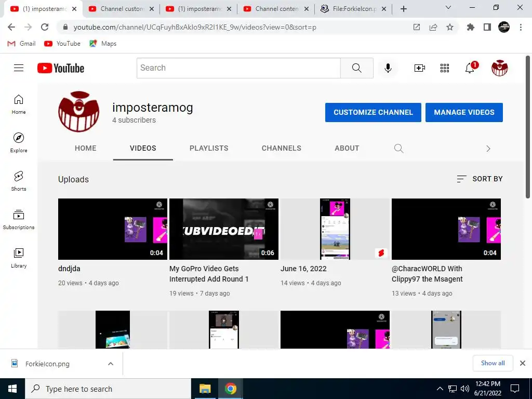Click the dndjda video title

(x=69, y=269)
